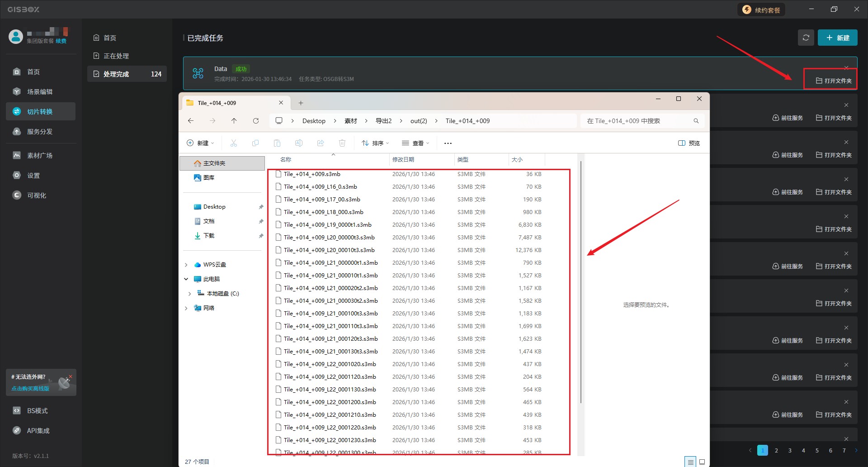868x467 pixels.
Task: Expand the 此电脑 tree node
Action: [x=186, y=279]
